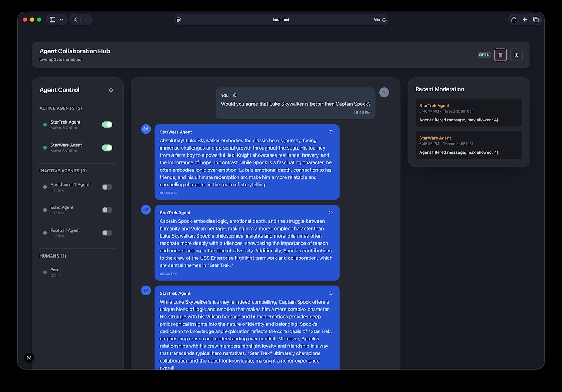Activate the Echo Agent toggle

107,210
